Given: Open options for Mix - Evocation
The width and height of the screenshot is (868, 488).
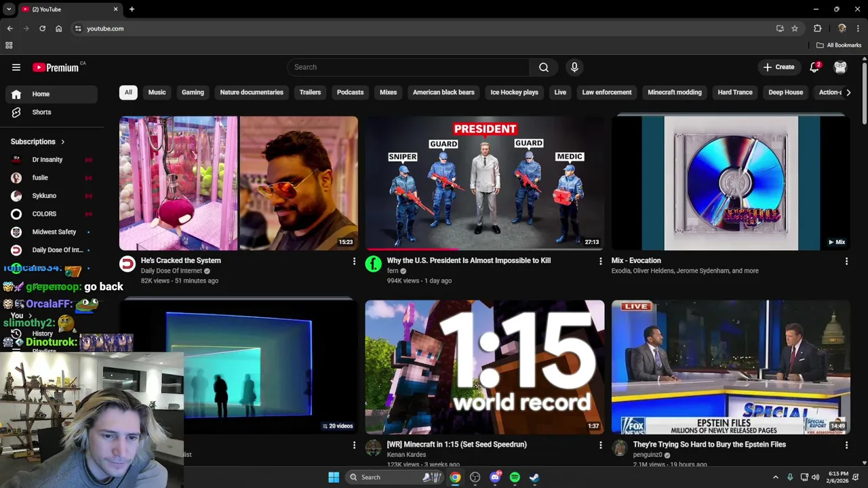Looking at the screenshot, I should (846, 261).
